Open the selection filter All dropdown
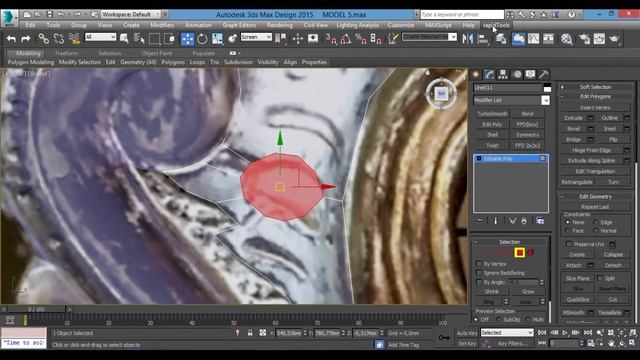Image resolution: width=640 pixels, height=360 pixels. (x=100, y=37)
